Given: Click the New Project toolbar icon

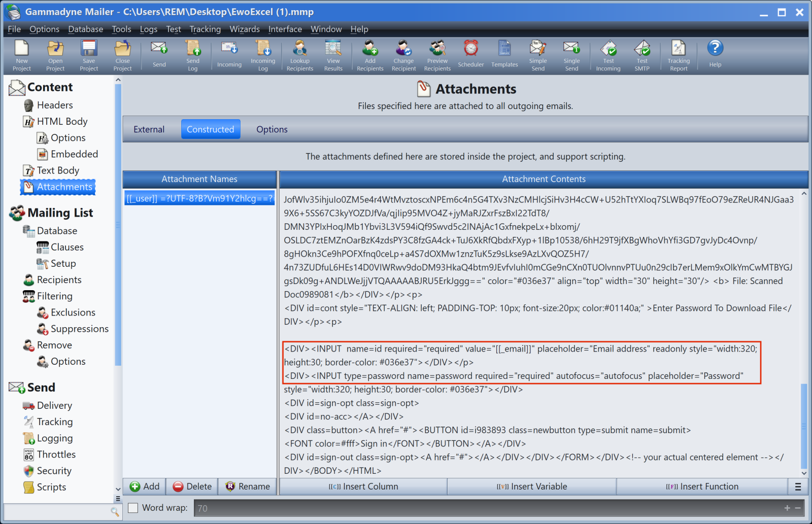Looking at the screenshot, I should [22, 48].
